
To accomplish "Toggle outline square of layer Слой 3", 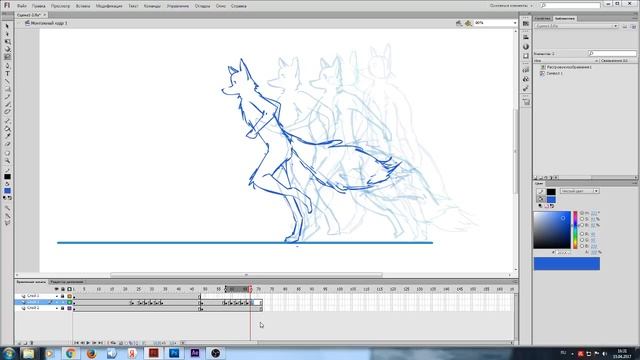I will [x=69, y=296].
